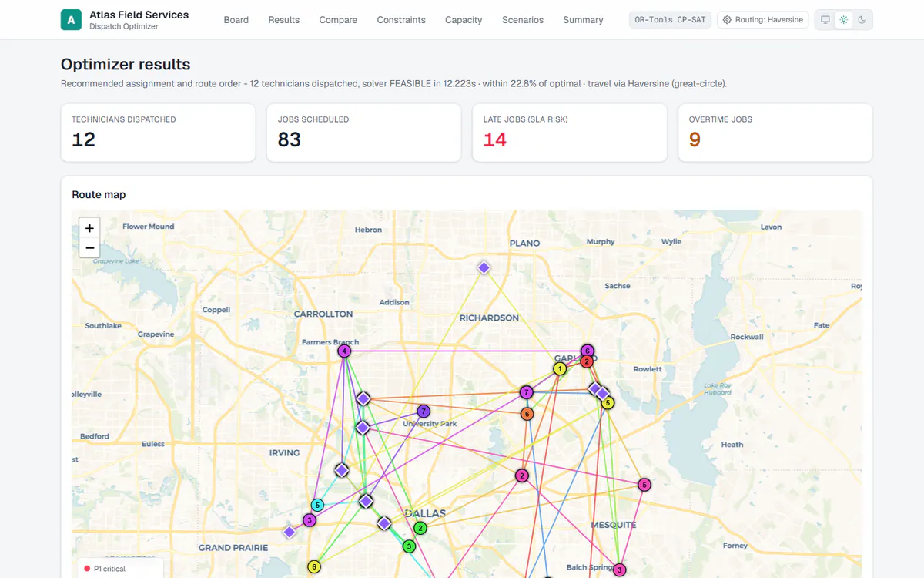924x578 pixels.
Task: Click the "IRVING" map label
Action: click(x=284, y=453)
